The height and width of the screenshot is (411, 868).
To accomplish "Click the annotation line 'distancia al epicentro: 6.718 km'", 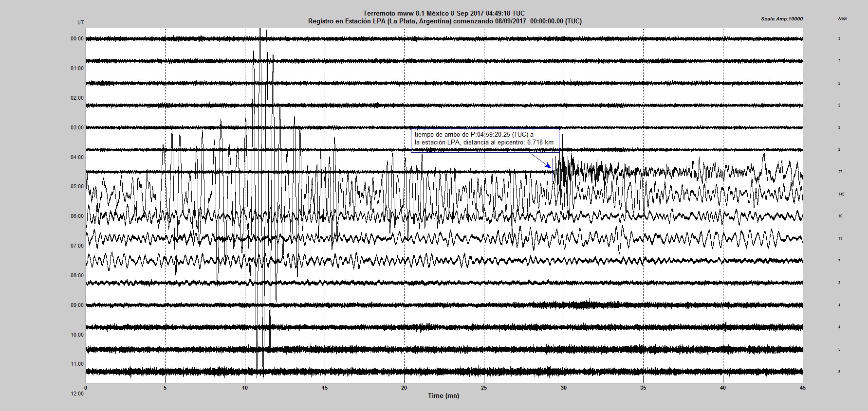I will pyautogui.click(x=508, y=143).
